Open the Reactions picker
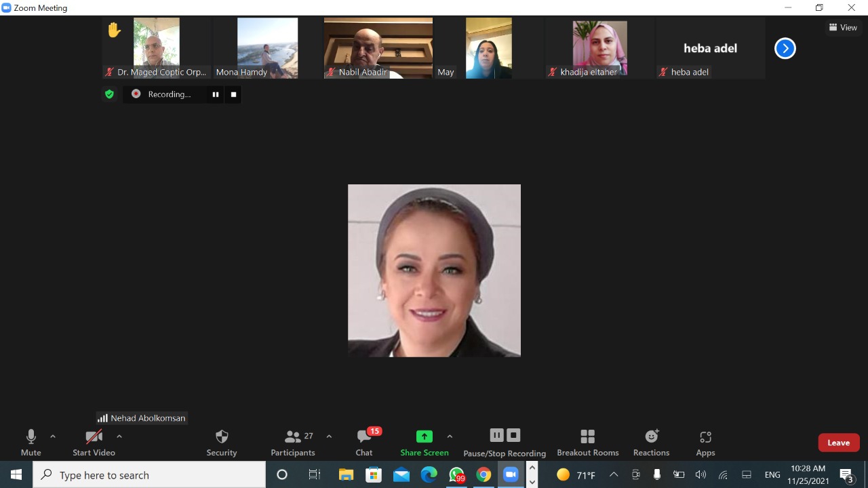Viewport: 868px width, 488px height. [651, 443]
